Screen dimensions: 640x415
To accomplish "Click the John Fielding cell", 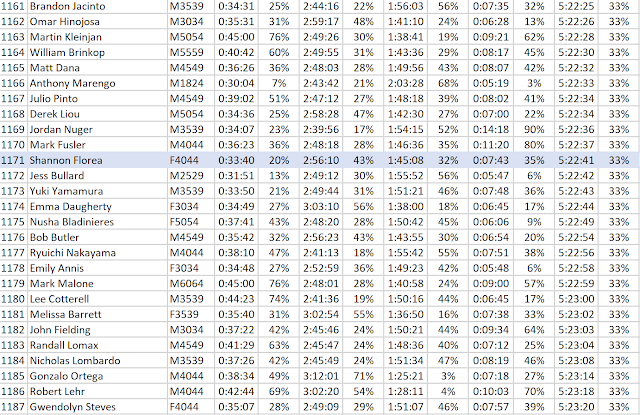I will click(x=97, y=330).
